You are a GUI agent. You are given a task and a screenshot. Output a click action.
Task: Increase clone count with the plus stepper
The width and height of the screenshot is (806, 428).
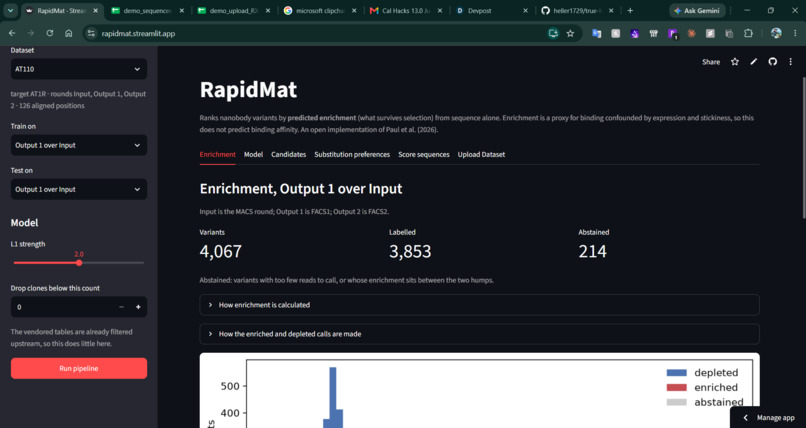pos(138,307)
